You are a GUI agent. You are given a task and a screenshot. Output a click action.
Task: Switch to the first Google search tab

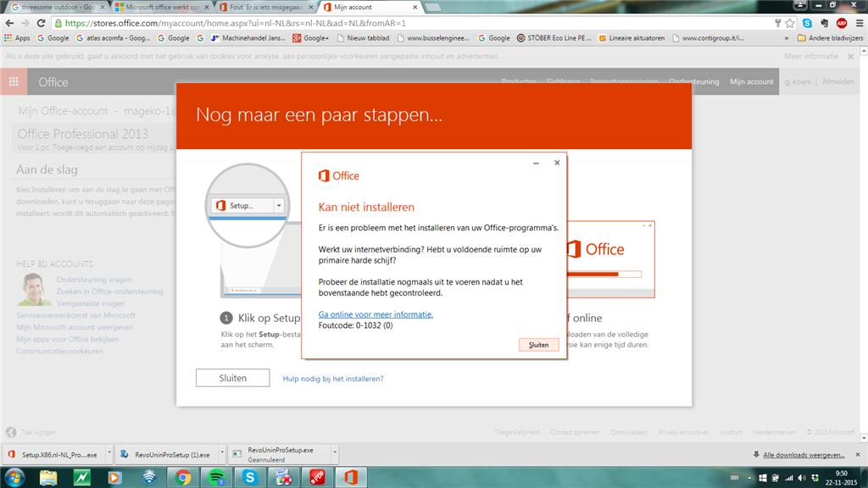[58, 7]
